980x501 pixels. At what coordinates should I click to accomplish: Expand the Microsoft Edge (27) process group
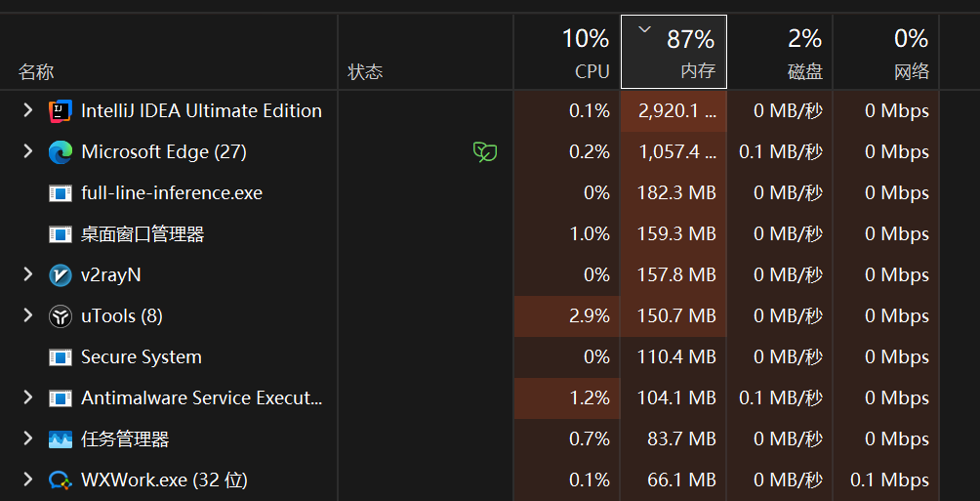tap(28, 152)
